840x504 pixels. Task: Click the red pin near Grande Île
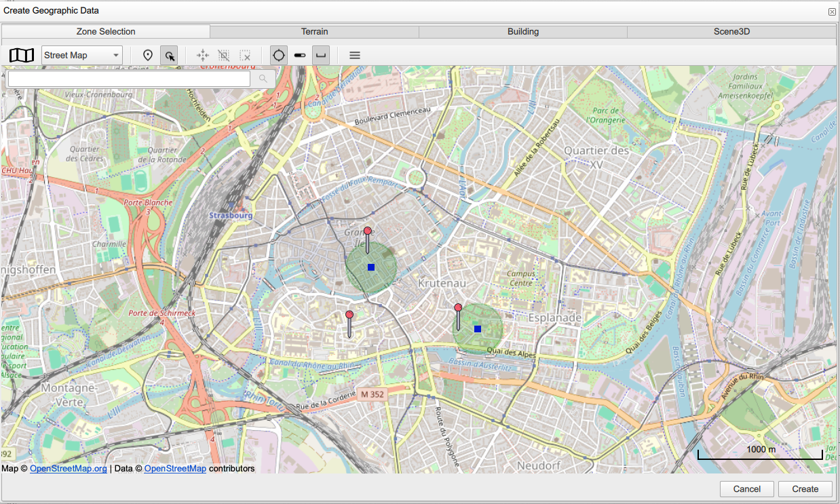pyautogui.click(x=368, y=232)
